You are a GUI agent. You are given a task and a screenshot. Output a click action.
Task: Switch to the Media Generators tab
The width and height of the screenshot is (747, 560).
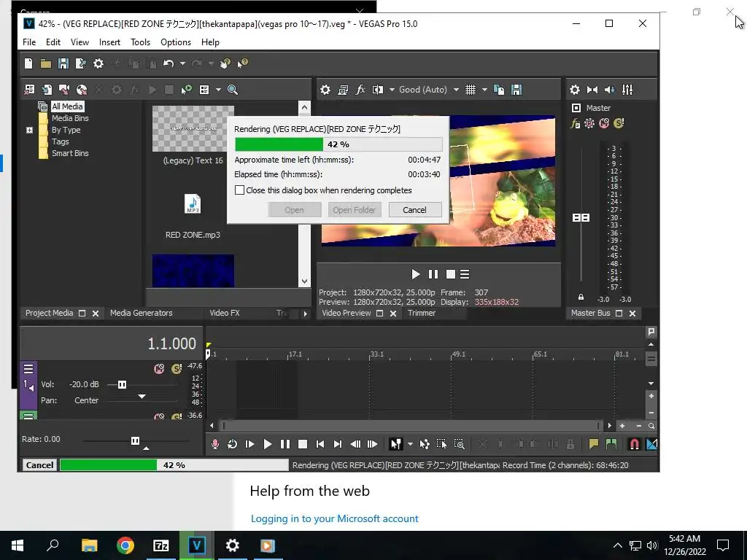pyautogui.click(x=141, y=313)
